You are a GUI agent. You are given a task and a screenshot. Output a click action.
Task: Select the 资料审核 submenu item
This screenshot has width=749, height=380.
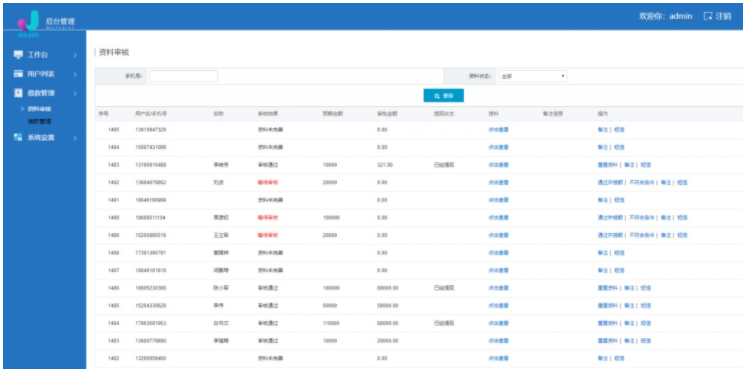pos(39,109)
